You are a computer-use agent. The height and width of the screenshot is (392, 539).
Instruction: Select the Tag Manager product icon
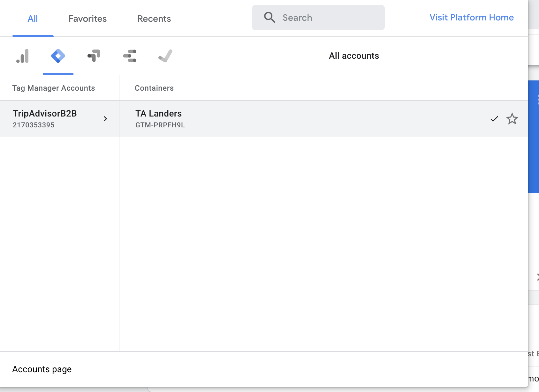58,56
